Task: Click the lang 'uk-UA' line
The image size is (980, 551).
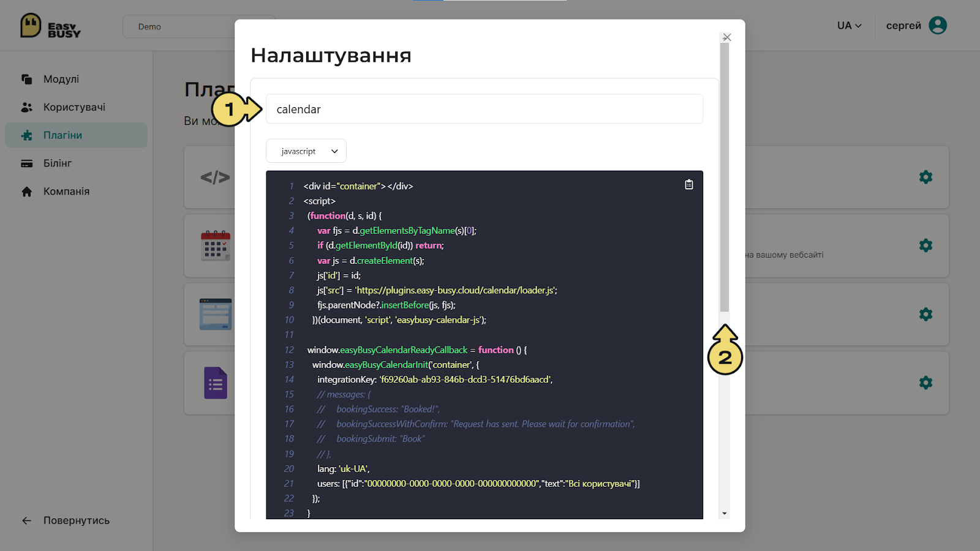Action: (x=343, y=469)
